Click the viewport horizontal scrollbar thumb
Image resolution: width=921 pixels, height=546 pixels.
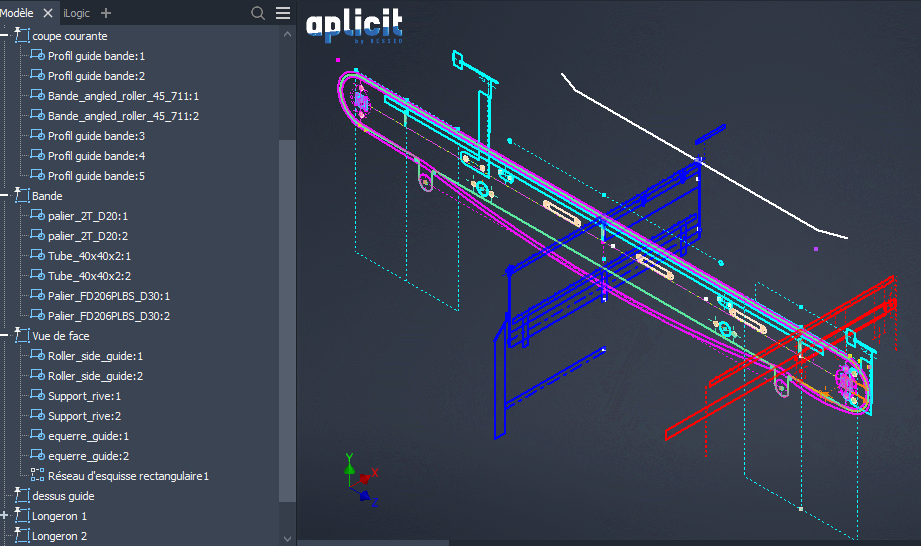pos(374,543)
